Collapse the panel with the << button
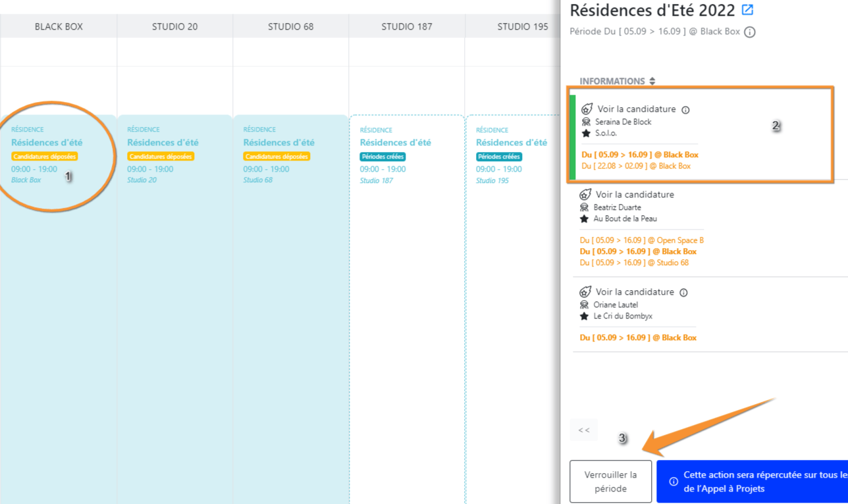The height and width of the screenshot is (504, 848). tap(584, 430)
